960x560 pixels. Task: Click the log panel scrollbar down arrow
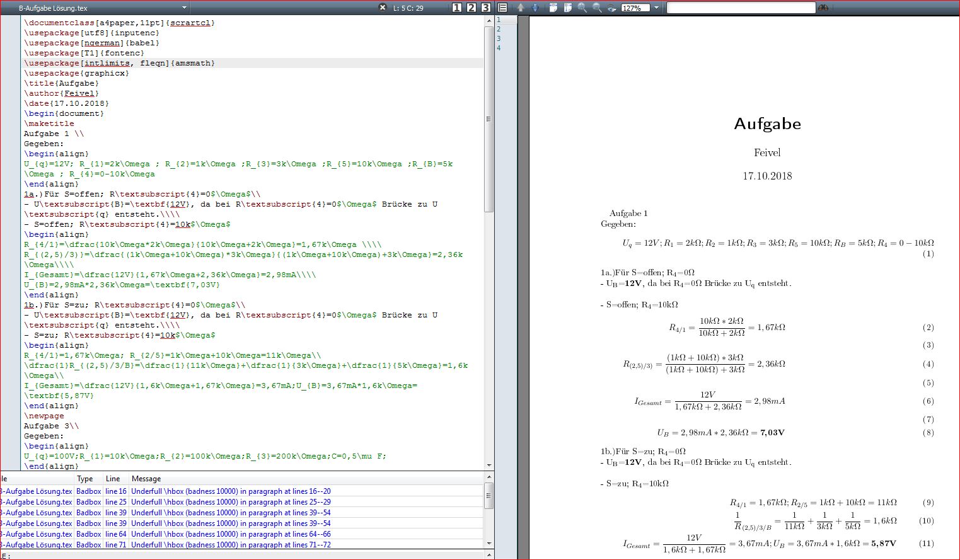(x=489, y=543)
